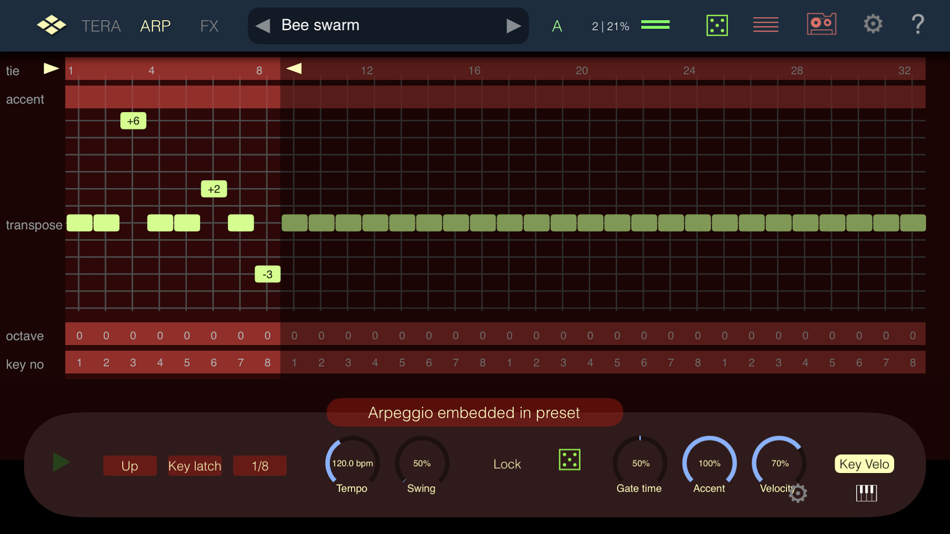Screen dimensions: 950x534
Task: Switch to the ARP tab
Action: click(x=155, y=26)
